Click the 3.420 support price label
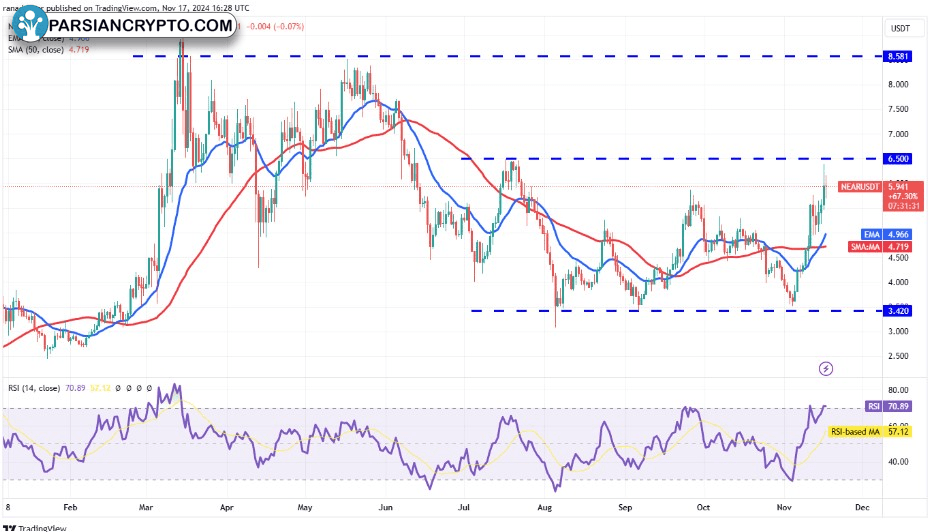 (x=897, y=311)
